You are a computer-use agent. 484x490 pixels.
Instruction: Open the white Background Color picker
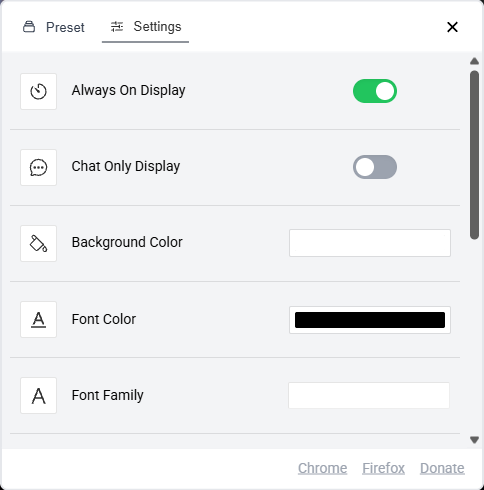click(x=370, y=243)
